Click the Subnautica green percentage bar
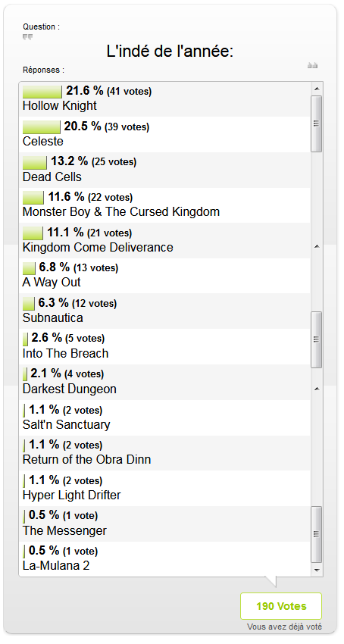The image size is (344, 644). [28, 304]
